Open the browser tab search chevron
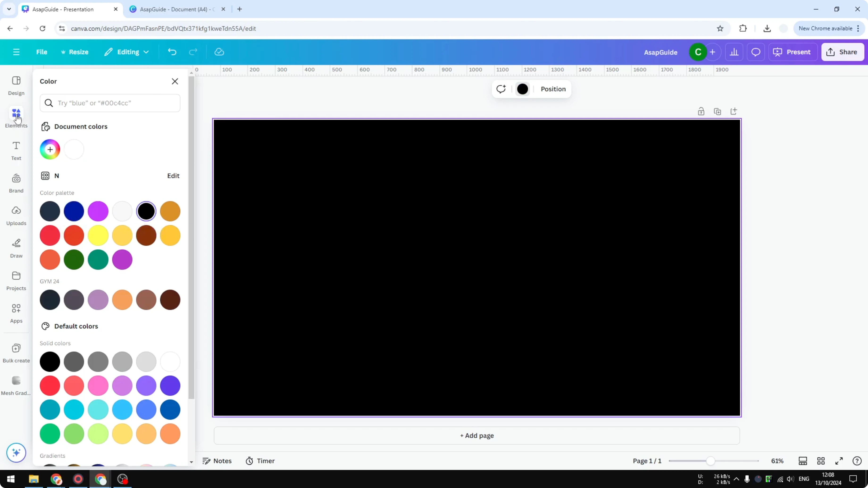868x488 pixels. (9, 9)
